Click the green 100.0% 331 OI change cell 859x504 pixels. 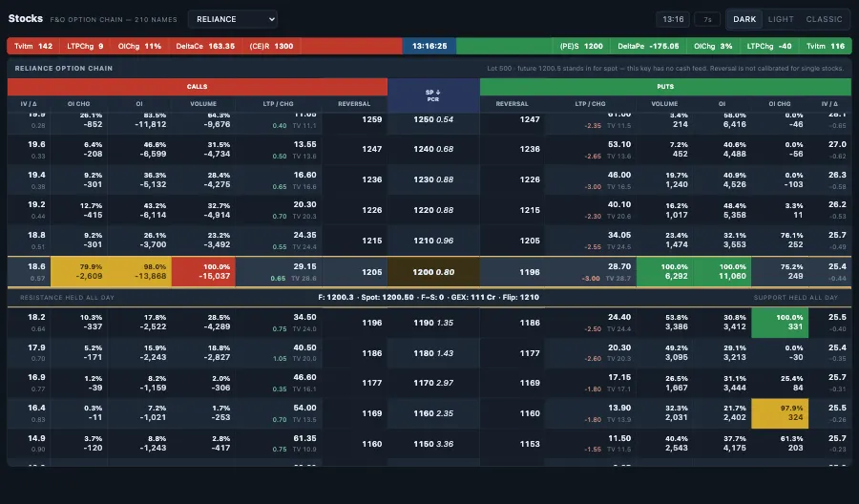780,323
